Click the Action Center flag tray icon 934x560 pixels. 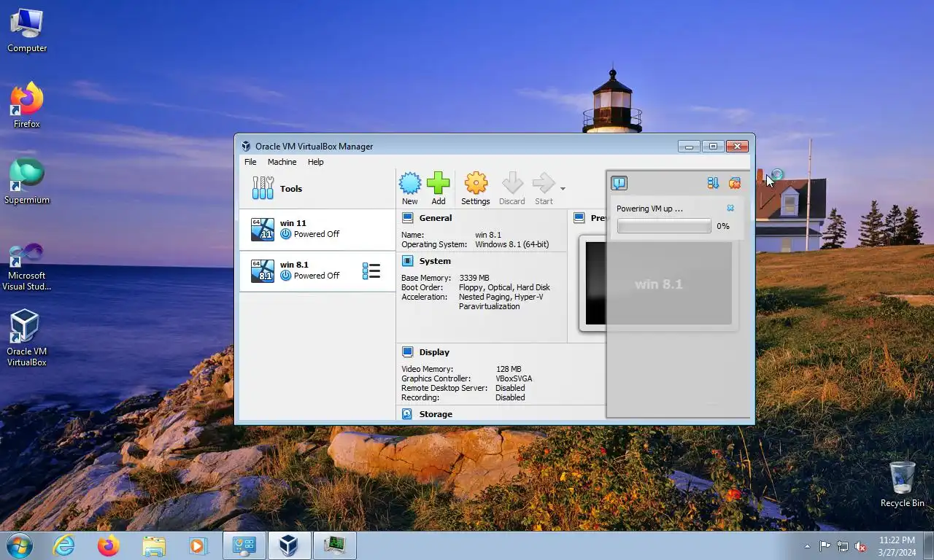coord(825,546)
